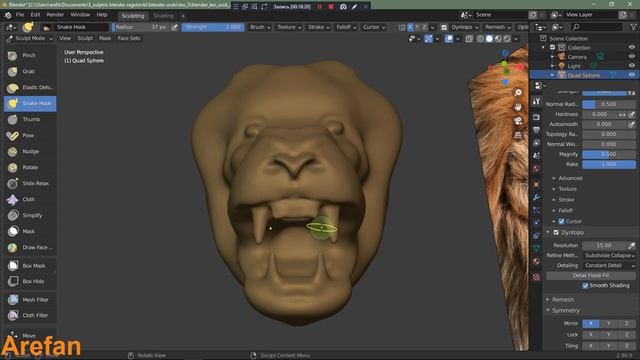Open the View menu in viewport header
This screenshot has height=360, width=640.
pos(65,38)
